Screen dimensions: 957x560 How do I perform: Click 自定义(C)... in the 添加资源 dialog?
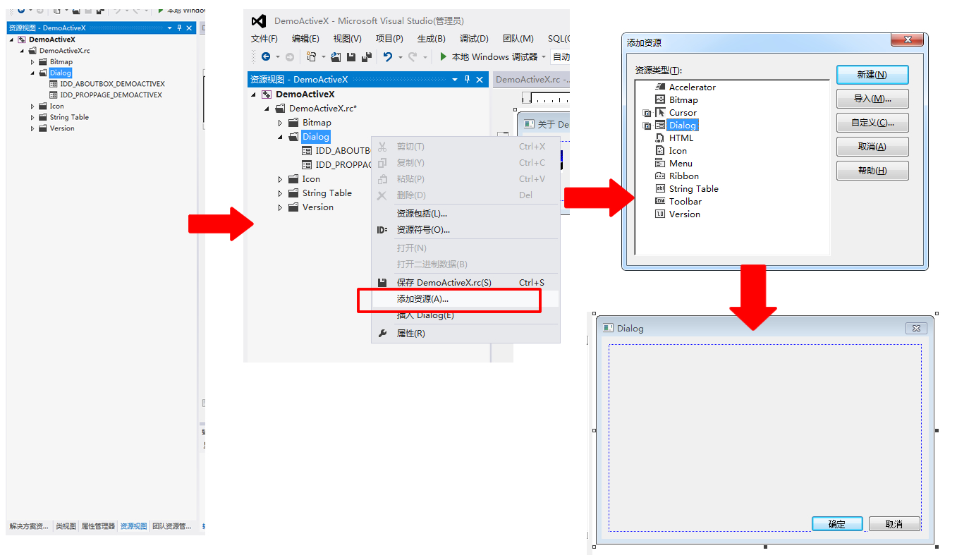[872, 122]
